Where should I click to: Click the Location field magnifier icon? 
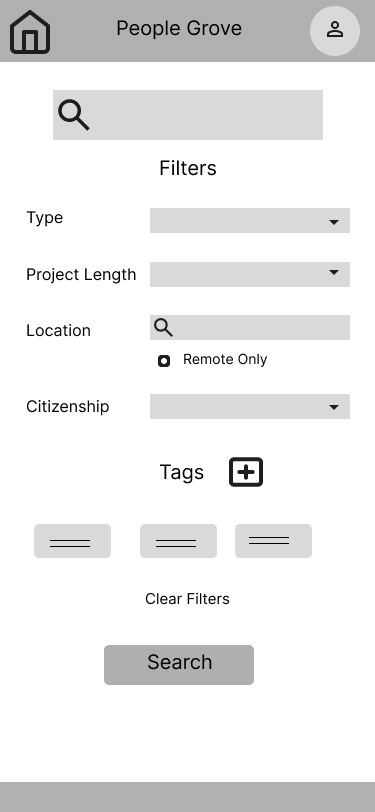click(163, 327)
